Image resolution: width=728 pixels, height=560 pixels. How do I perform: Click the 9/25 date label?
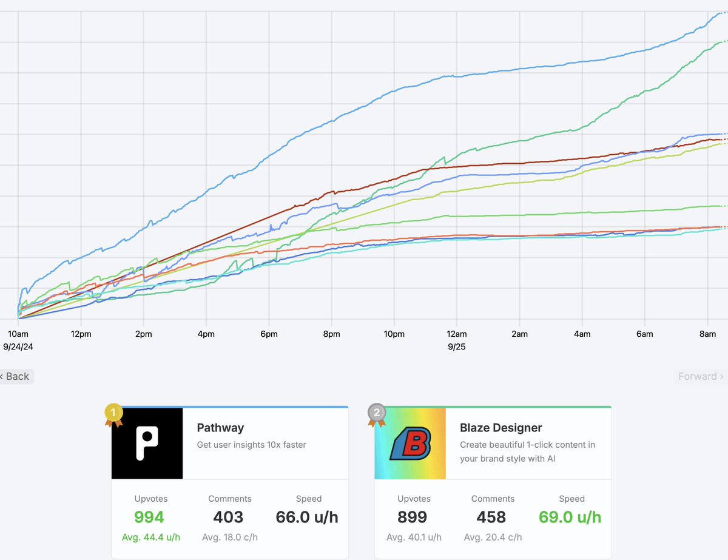pos(456,347)
